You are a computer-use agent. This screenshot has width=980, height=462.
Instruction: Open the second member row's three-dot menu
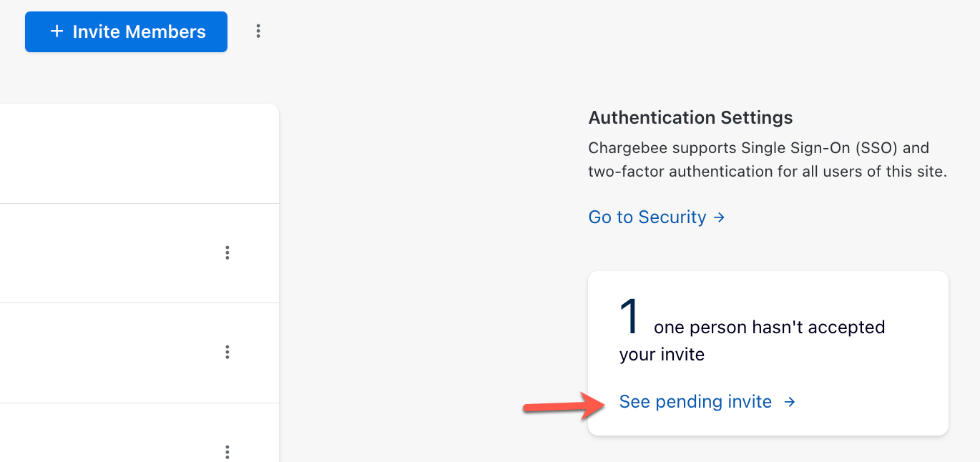pos(227,352)
